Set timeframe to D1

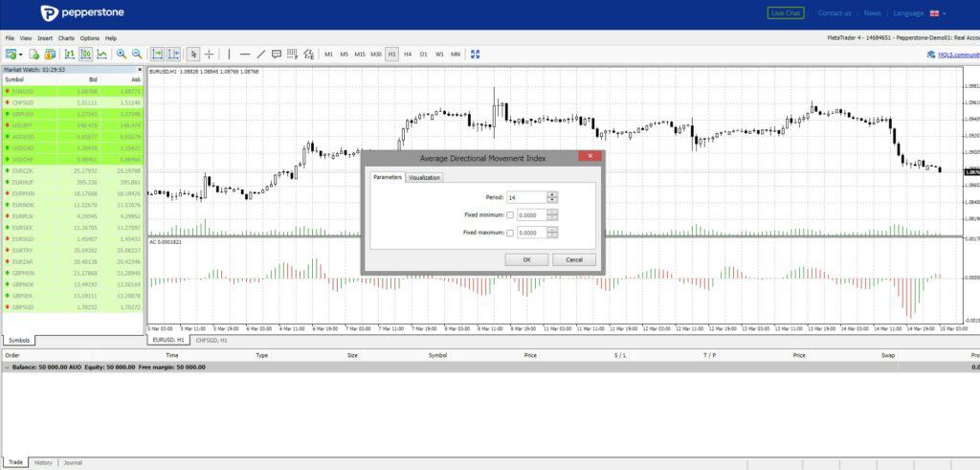point(424,55)
